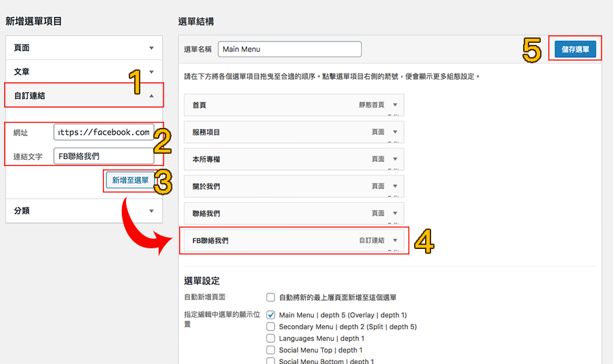Viewport: 613px width, 364px height.
Task: Enable 自動將新的最上層頁面新增 checkbox
Action: coord(271,297)
